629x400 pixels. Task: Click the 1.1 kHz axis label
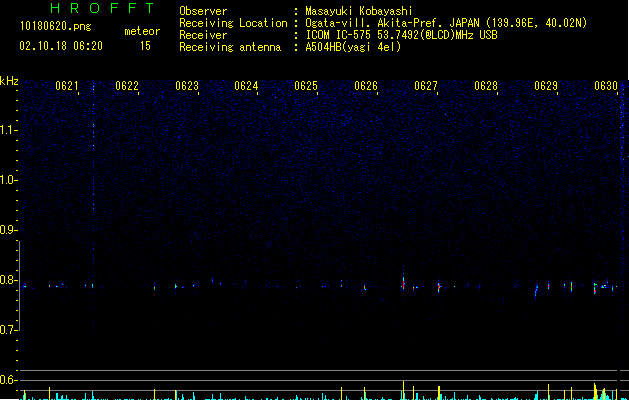click(9, 130)
